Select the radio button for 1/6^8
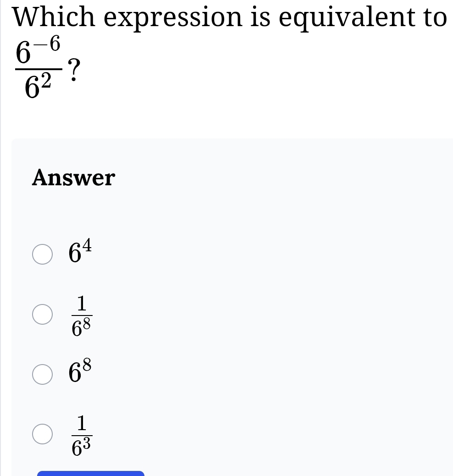Viewport: 453px width, 476px height. click(x=42, y=315)
